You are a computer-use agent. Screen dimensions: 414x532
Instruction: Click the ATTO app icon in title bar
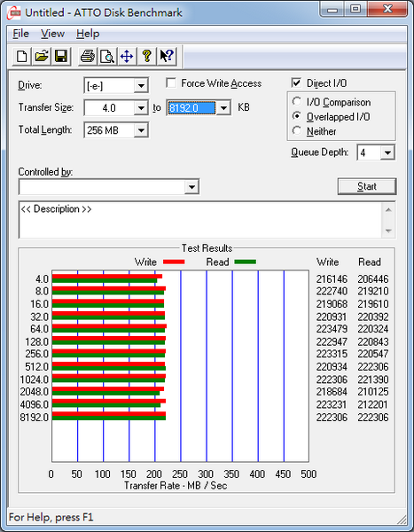click(x=14, y=13)
